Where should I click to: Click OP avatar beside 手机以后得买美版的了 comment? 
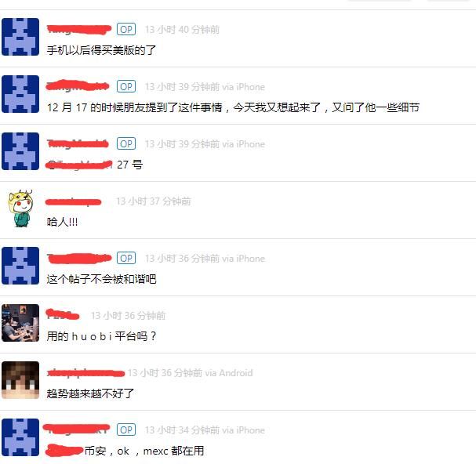click(x=20, y=37)
